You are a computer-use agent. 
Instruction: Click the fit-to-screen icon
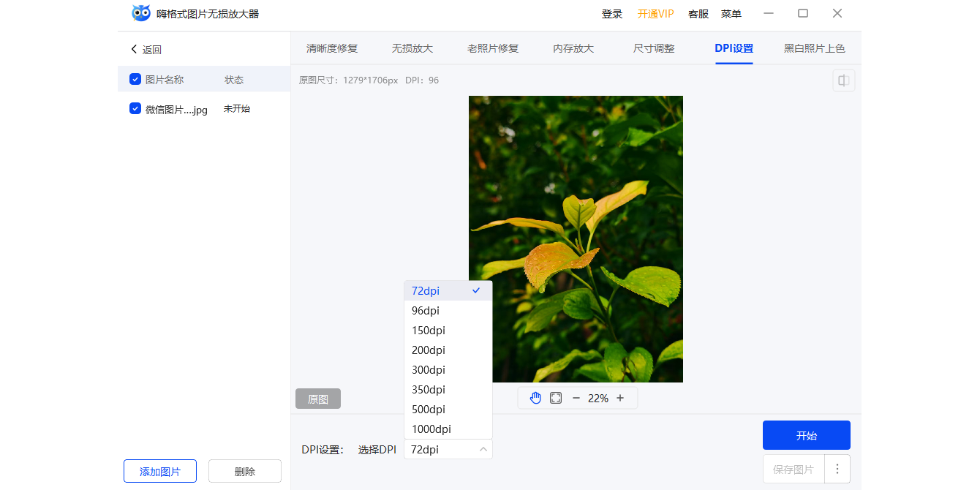pyautogui.click(x=556, y=398)
